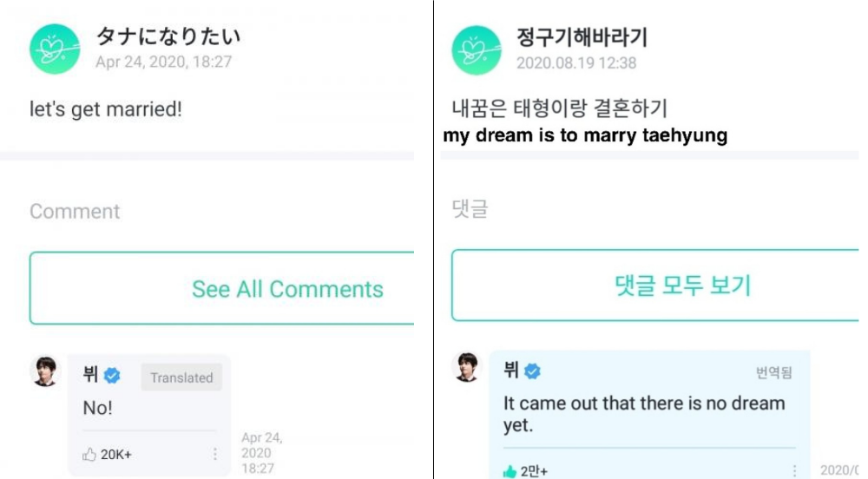Viewport: 868px width, 479px height.
Task: Click the Apr 24, 2020, 18:27 post timestamp
Action: pos(163,62)
